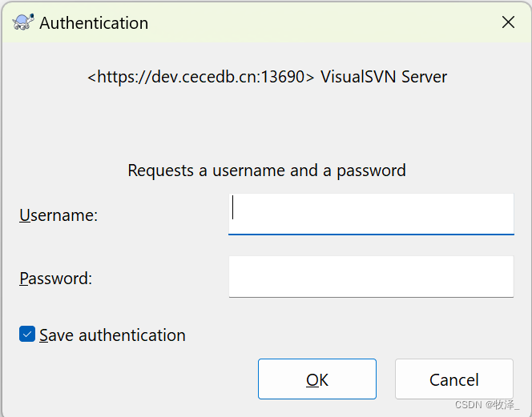Image resolution: width=532 pixels, height=417 pixels.
Task: Click the TortoiseSVN turtle icon in title bar
Action: 23,22
